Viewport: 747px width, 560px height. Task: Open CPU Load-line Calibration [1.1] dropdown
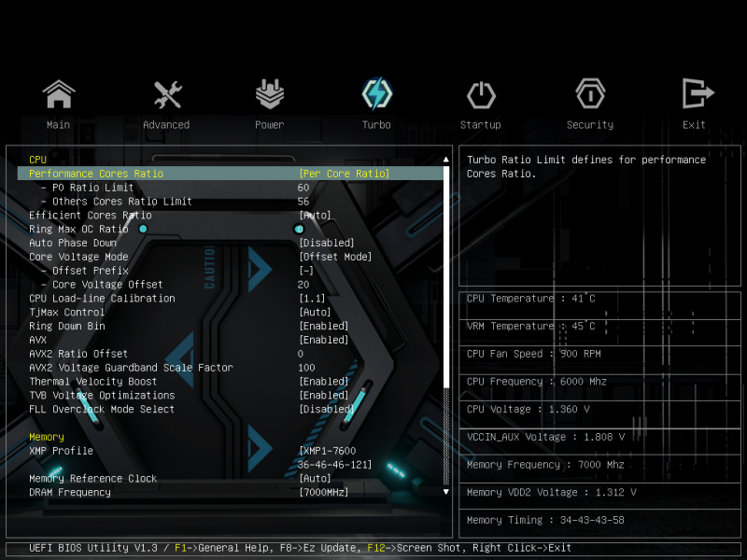[312, 299]
